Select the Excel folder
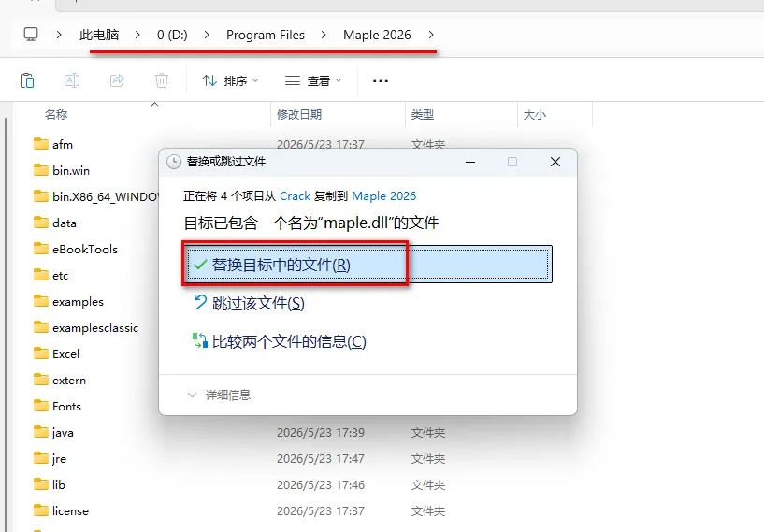This screenshot has width=764, height=532. point(65,354)
